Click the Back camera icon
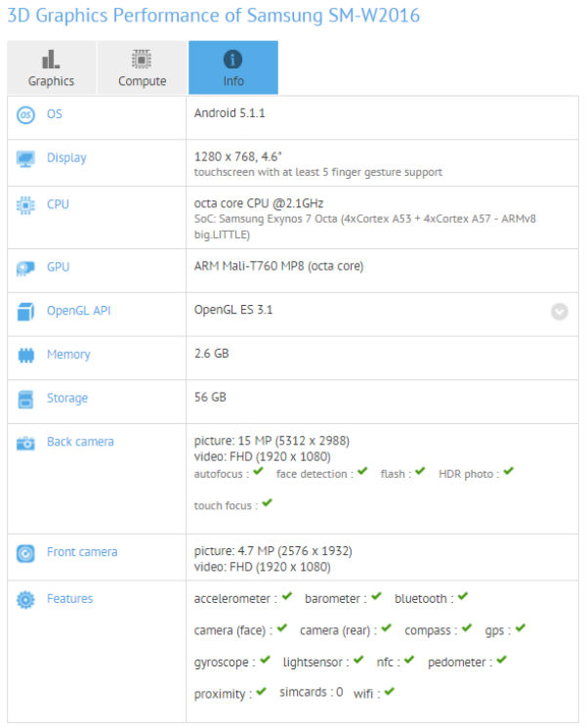 pyautogui.click(x=25, y=443)
